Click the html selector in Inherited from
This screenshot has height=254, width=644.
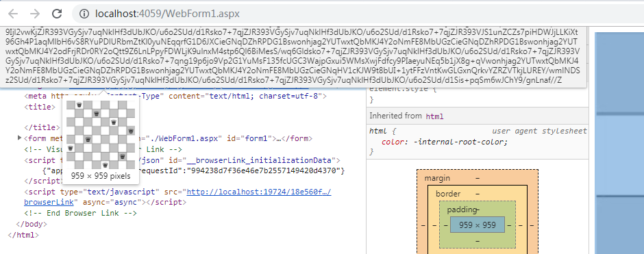[x=434, y=116]
